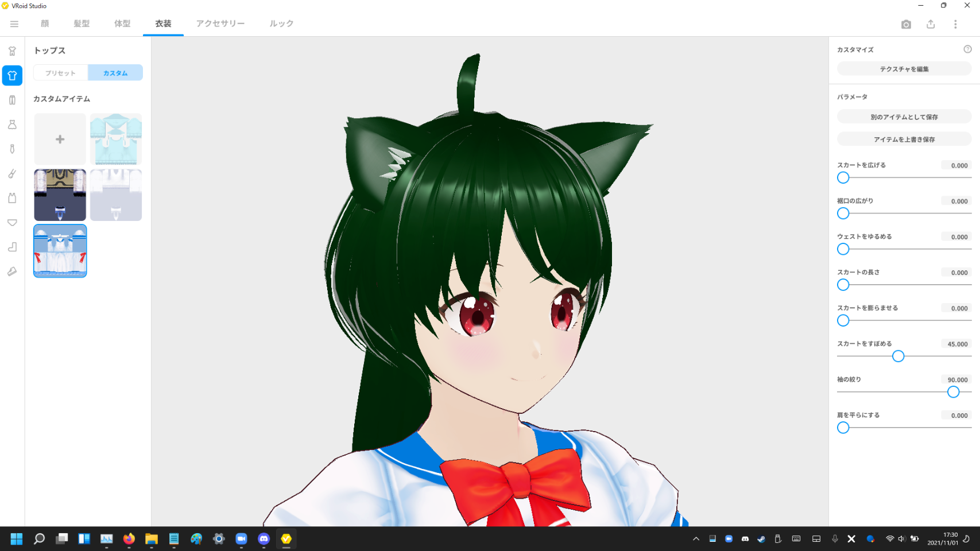The height and width of the screenshot is (551, 980).
Task: Add a new custom item with plus
Action: click(60, 139)
